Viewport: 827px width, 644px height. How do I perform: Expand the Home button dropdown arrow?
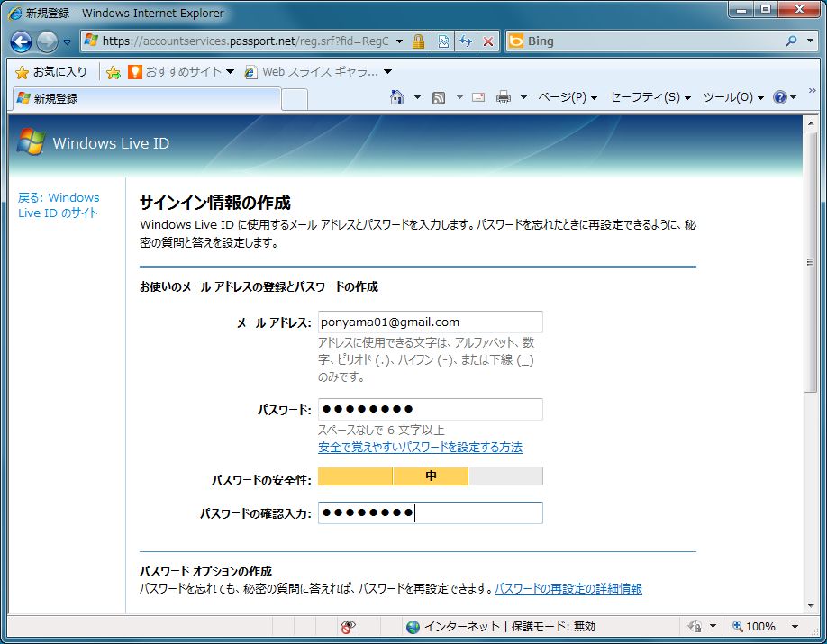(x=417, y=97)
